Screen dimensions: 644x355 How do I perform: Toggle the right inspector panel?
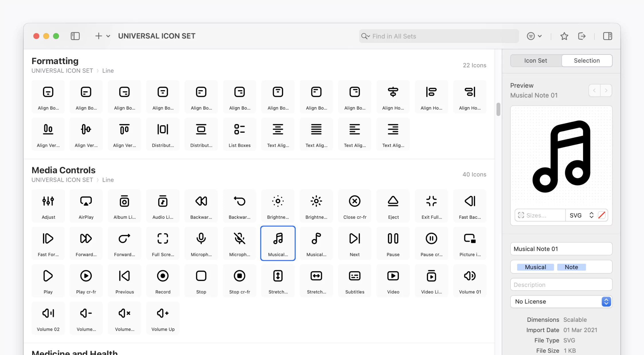point(608,36)
